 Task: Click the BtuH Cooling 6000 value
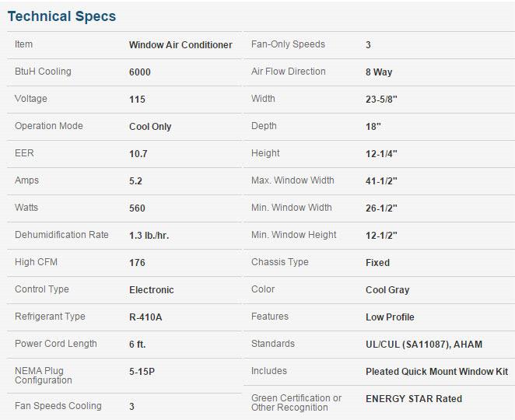tap(140, 72)
